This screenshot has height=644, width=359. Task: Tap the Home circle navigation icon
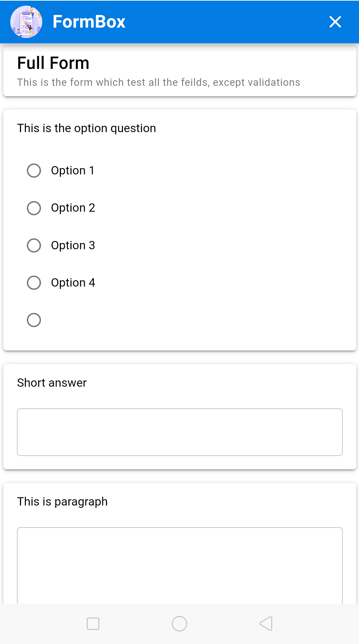pos(179,624)
